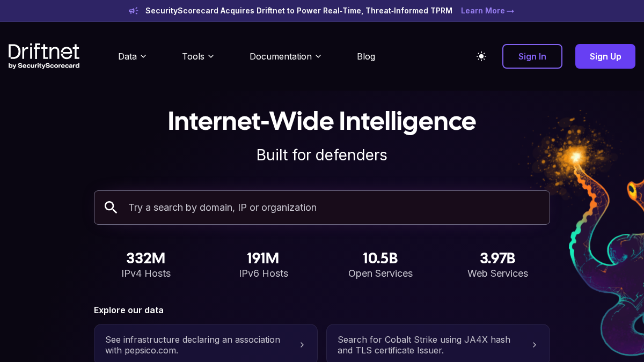The image size is (644, 362).
Task: Select the 10.5B Open Services statistic
Action: point(380,265)
